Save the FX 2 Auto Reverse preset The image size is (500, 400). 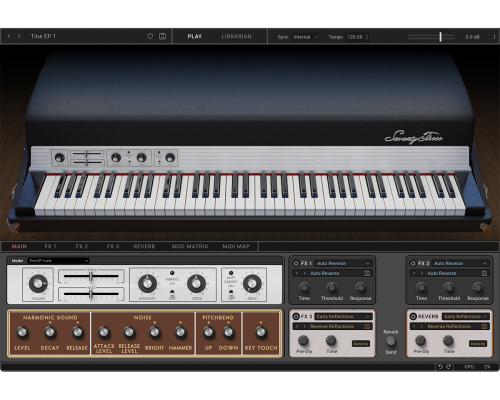[484, 273]
